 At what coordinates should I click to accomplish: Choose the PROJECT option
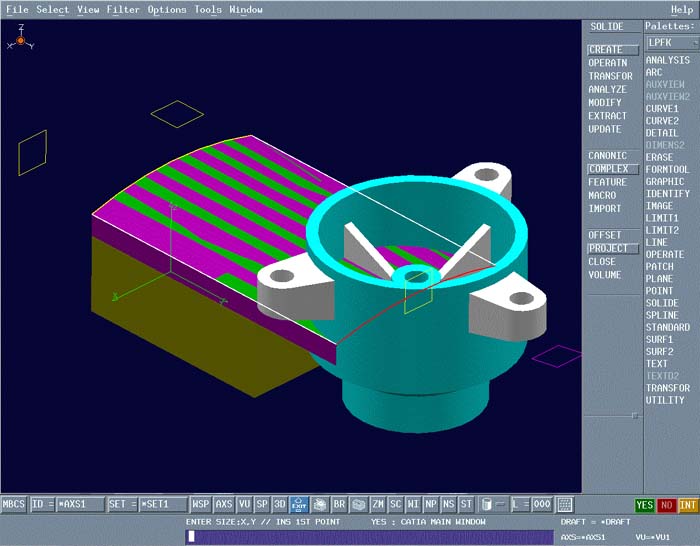click(x=608, y=249)
